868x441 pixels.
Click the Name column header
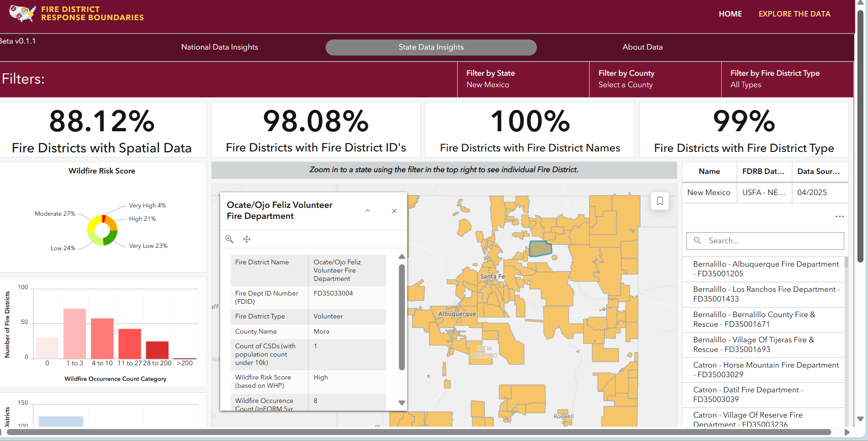(709, 171)
